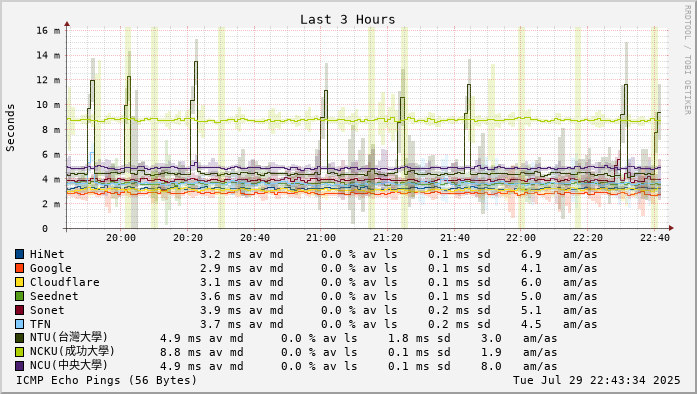The image size is (697, 394).
Task: Select the Google legend label
Action: (x=51, y=269)
